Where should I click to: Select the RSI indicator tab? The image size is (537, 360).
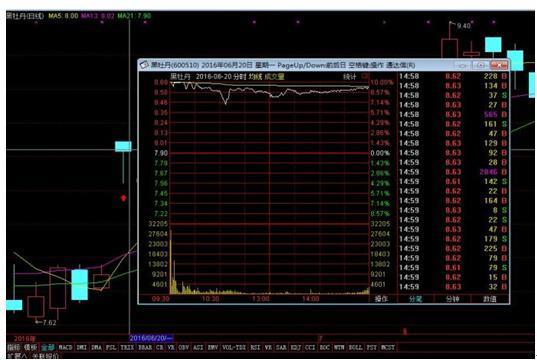(255, 347)
